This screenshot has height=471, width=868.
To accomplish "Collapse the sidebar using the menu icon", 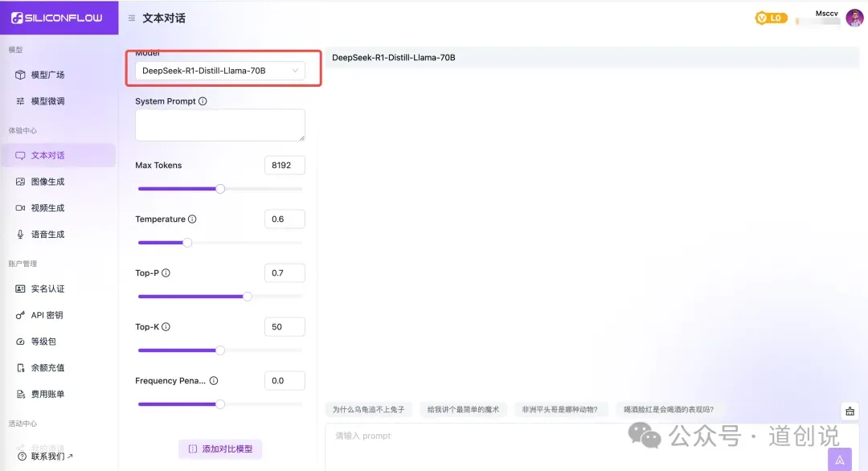I will click(x=132, y=18).
